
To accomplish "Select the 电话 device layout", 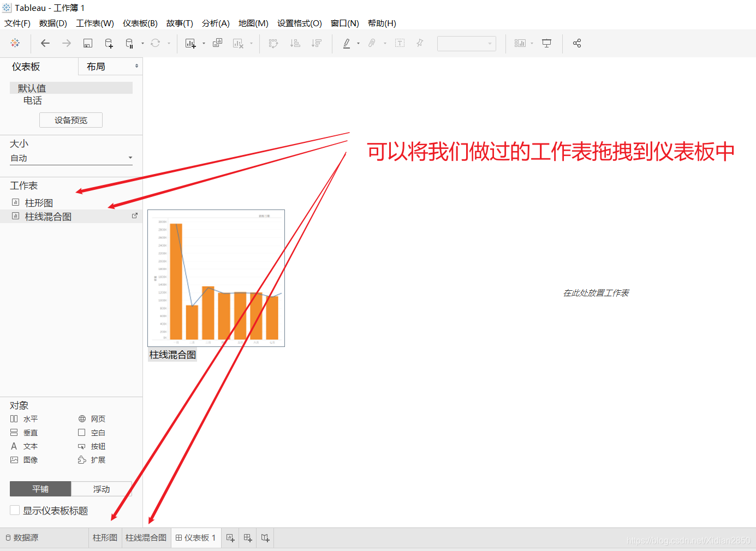I will click(x=33, y=100).
